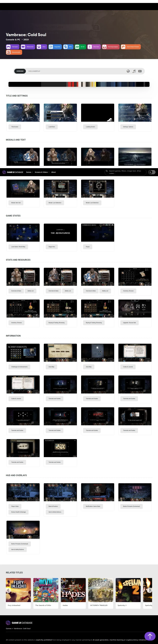The width and height of the screenshot is (158, 644).
Task: Open the music note soundtrack icon
Action: click(134, 71)
